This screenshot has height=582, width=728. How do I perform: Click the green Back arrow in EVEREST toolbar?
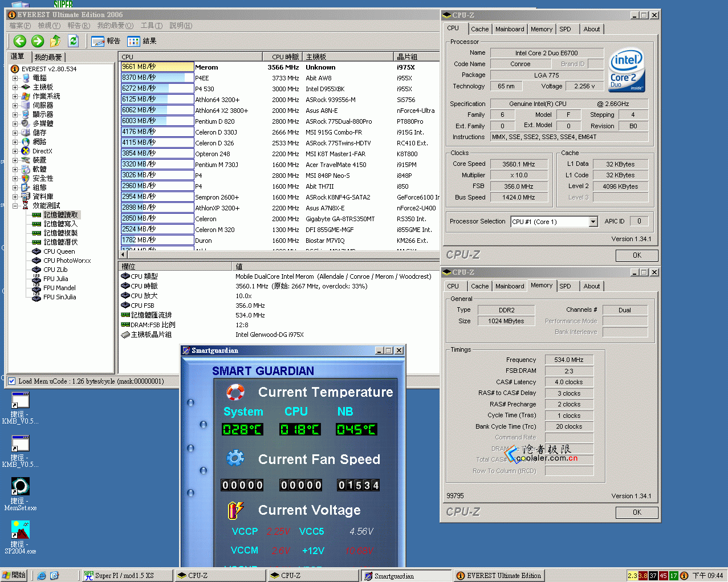click(20, 41)
